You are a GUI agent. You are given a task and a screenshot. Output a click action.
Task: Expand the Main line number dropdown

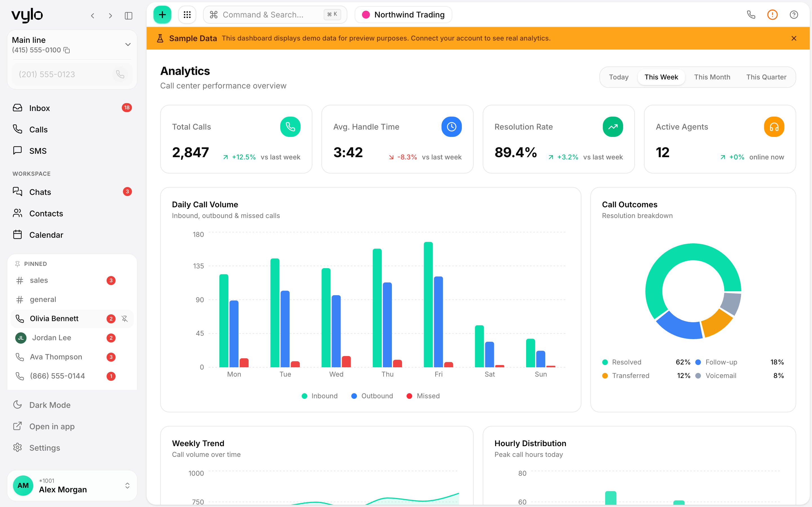click(x=128, y=45)
